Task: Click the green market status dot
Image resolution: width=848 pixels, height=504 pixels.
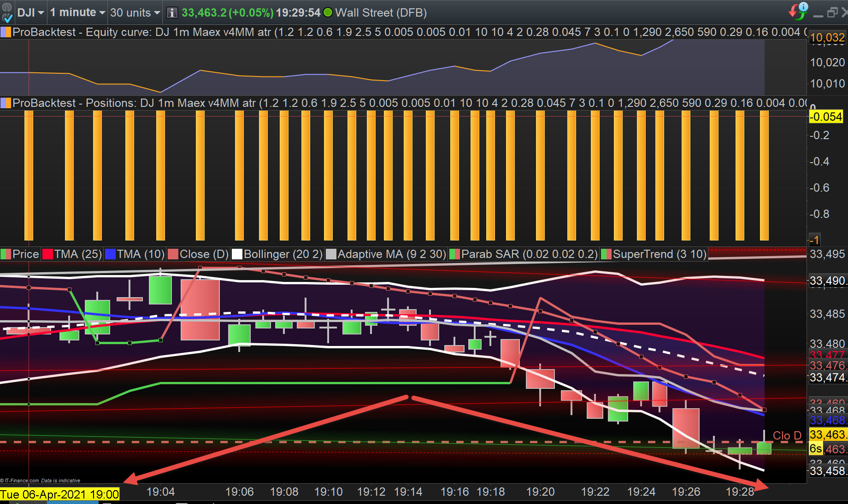Action: [x=328, y=12]
